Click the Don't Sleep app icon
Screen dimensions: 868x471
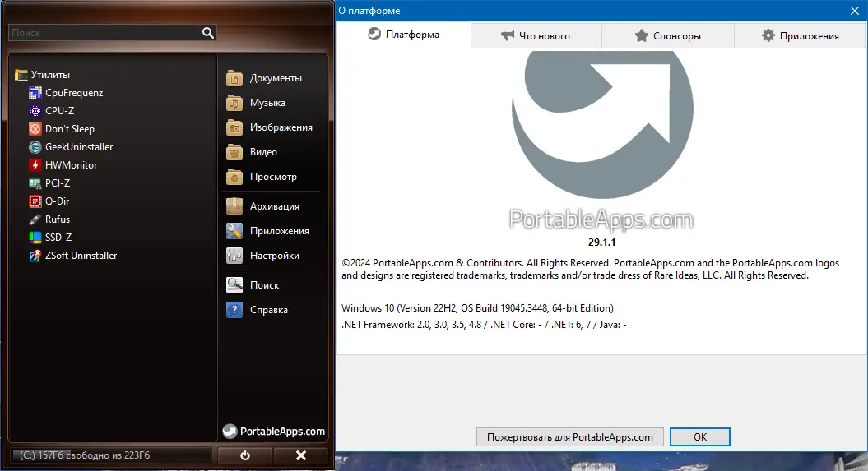pos(35,129)
